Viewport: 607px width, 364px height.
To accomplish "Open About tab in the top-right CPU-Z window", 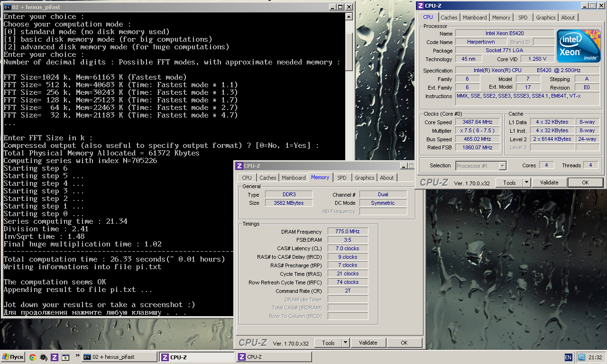I will point(568,18).
